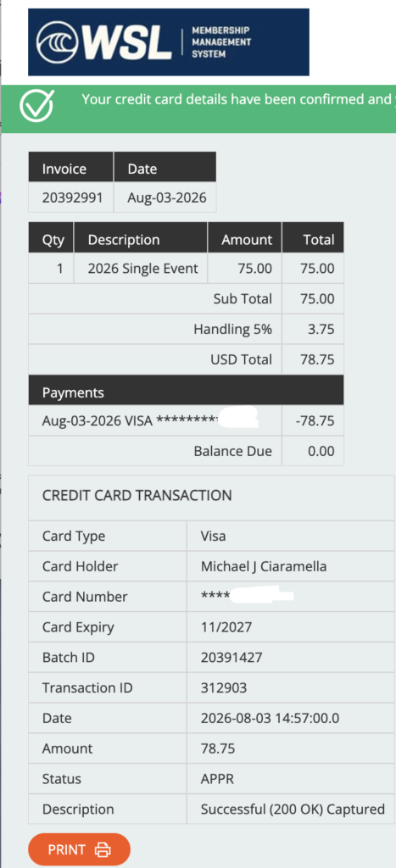Click the WSL wave logo icon

point(55,42)
